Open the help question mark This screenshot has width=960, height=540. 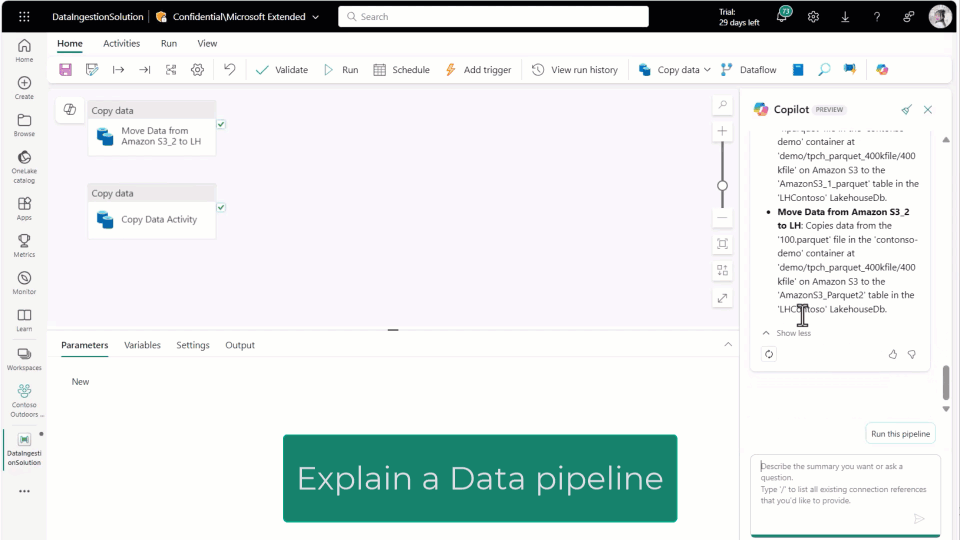click(877, 17)
